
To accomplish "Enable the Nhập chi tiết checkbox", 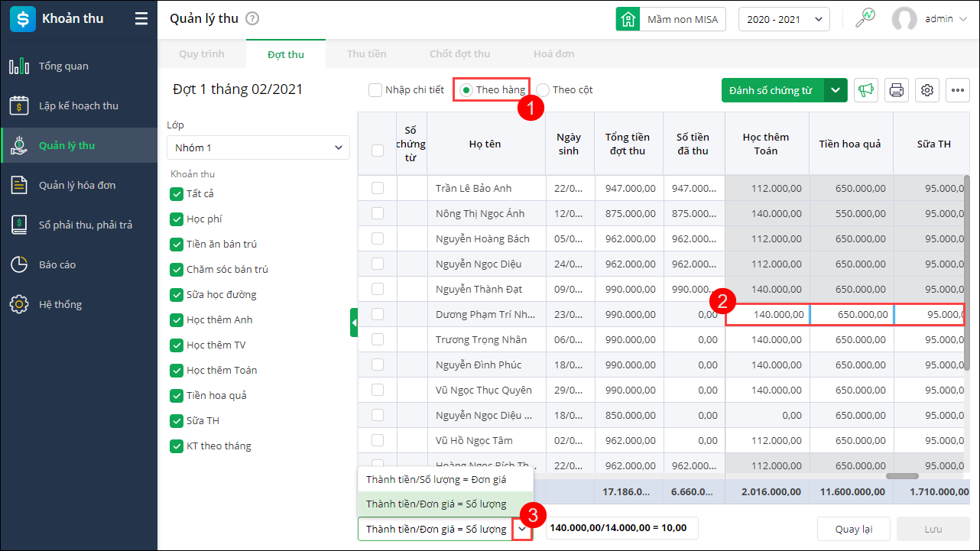I will [x=375, y=90].
